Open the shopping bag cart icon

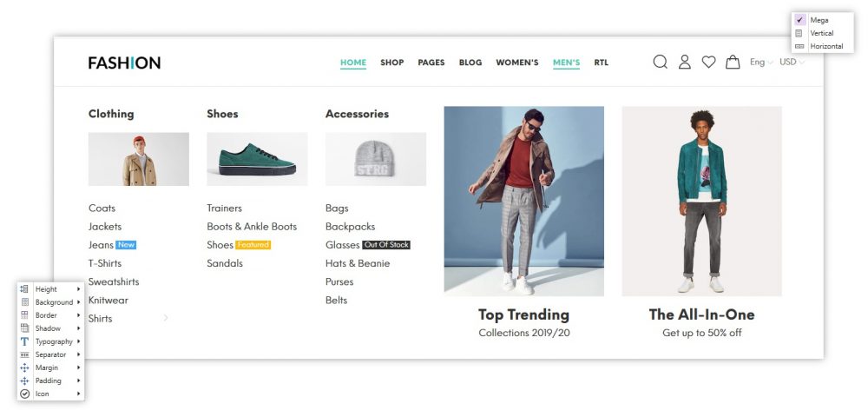pos(733,62)
